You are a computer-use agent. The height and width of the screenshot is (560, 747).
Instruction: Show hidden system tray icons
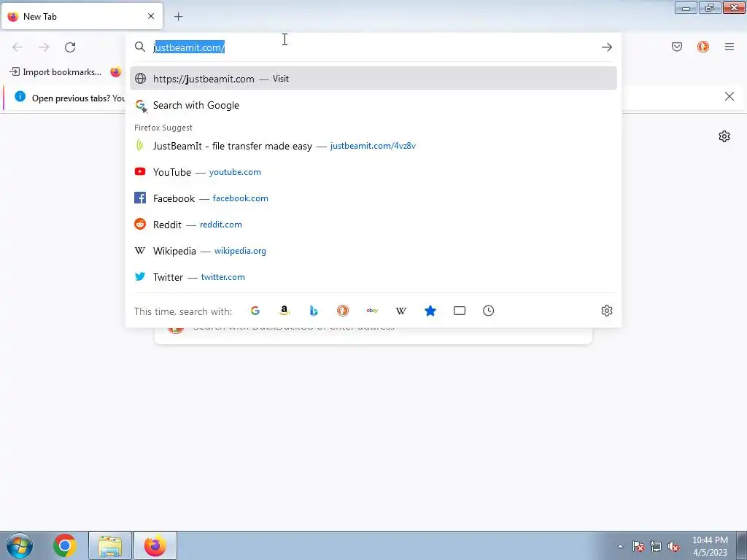620,546
